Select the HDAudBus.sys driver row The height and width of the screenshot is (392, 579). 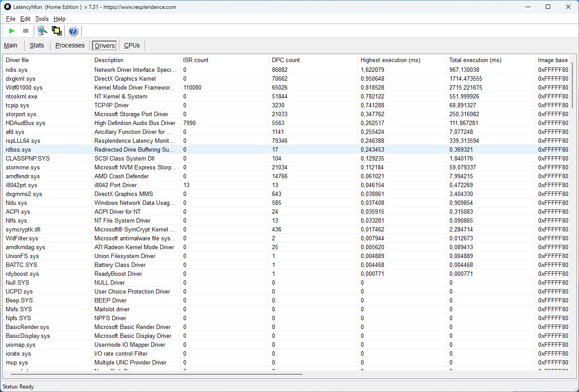click(x=25, y=123)
